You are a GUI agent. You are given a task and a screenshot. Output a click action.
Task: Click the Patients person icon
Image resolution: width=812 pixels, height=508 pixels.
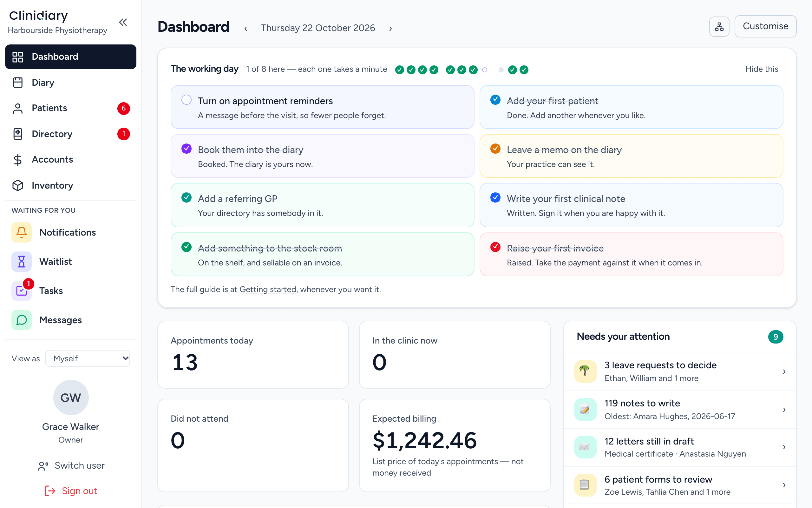click(x=18, y=108)
